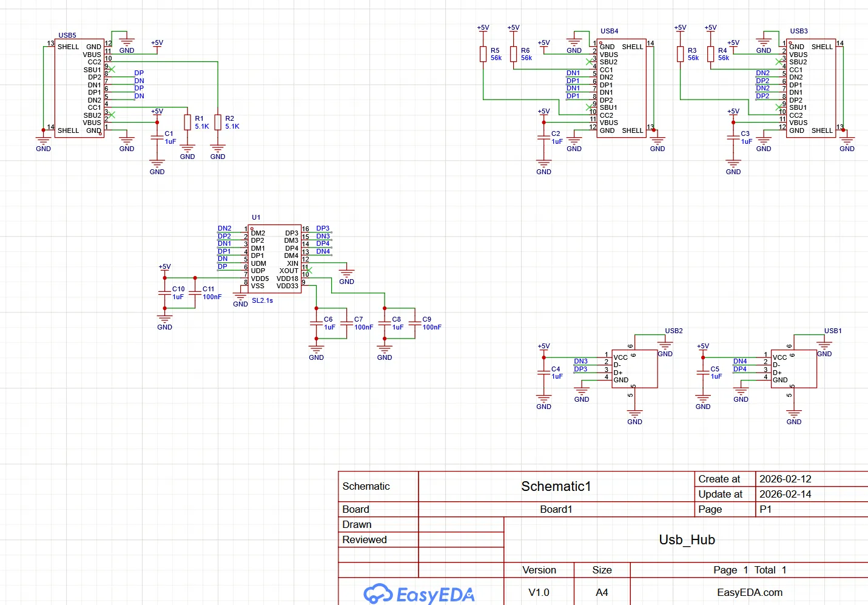Select the C1 1uF capacitor symbol

(157, 138)
